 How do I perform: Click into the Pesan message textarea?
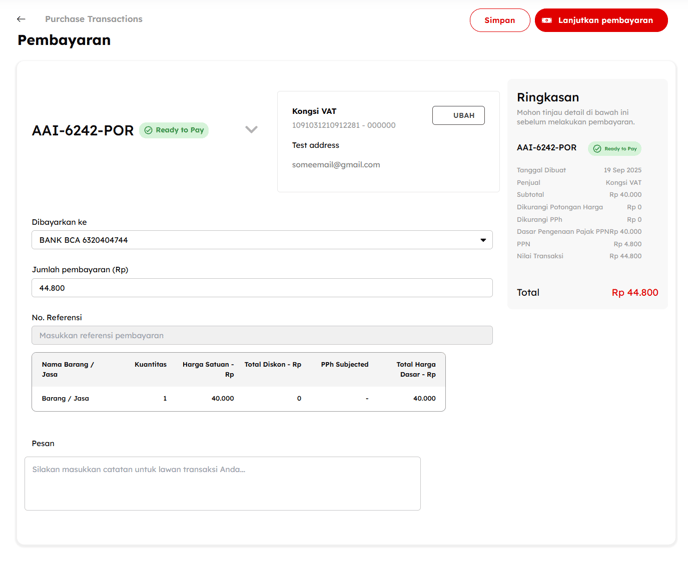[x=222, y=483]
